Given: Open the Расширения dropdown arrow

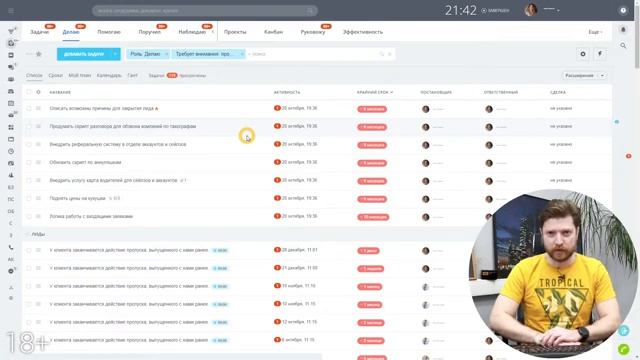Looking at the screenshot, I should (x=602, y=76).
